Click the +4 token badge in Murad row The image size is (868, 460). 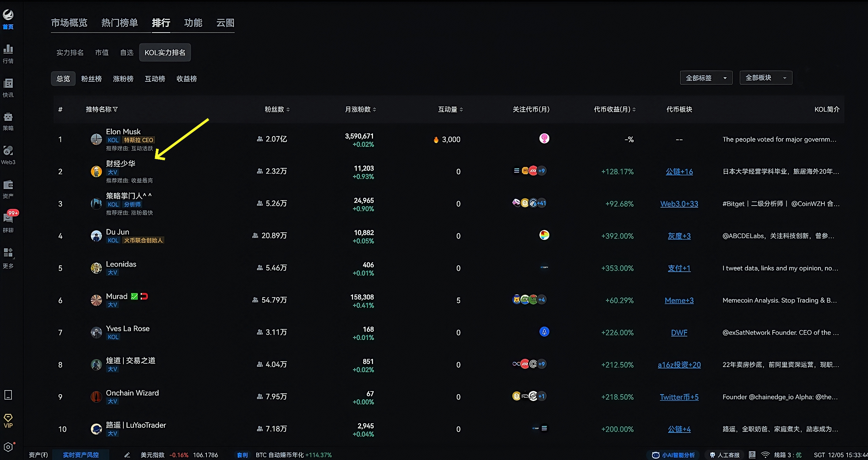click(x=542, y=300)
